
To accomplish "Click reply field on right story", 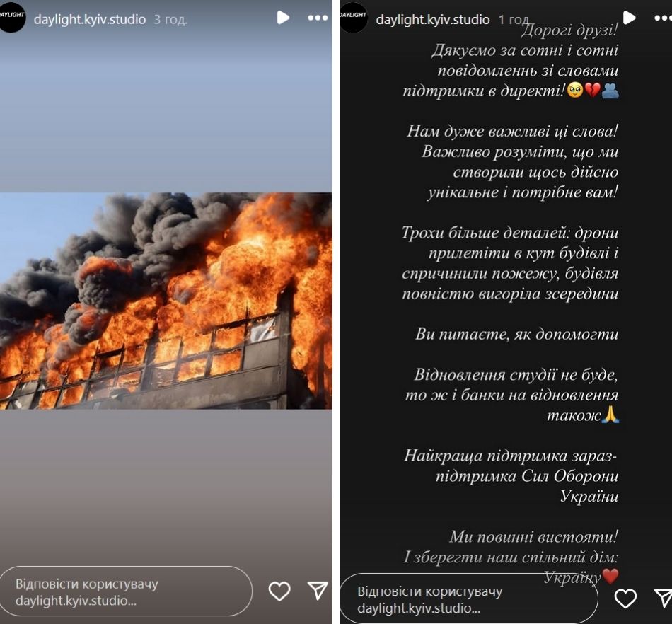I will (x=469, y=599).
